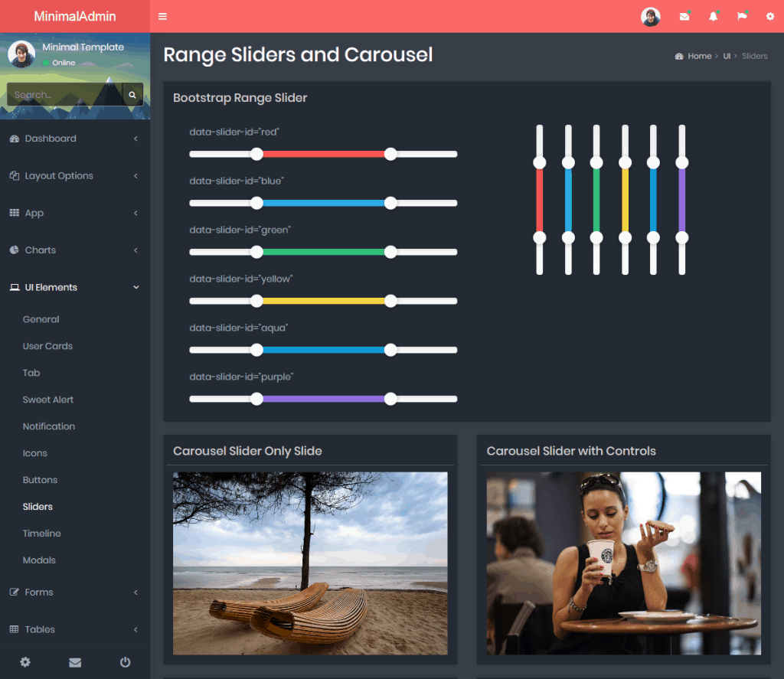Open the Timeline submenu item
The height and width of the screenshot is (679, 784).
tap(41, 534)
